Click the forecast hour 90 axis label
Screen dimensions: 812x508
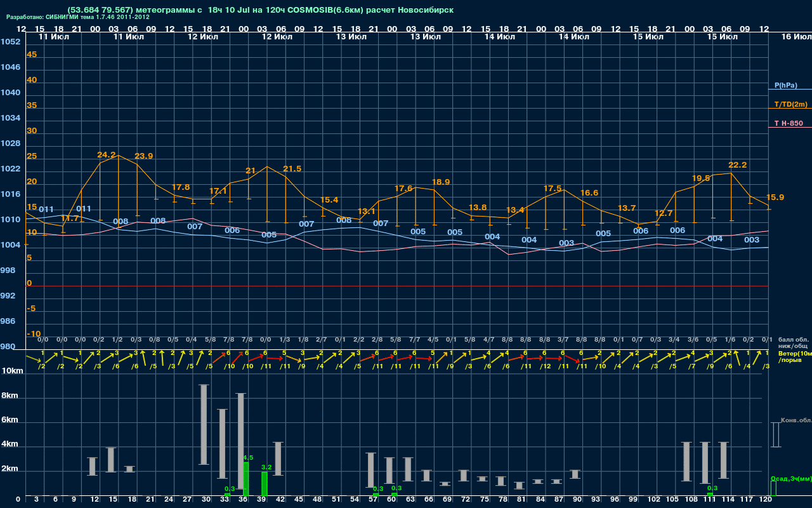[577, 500]
